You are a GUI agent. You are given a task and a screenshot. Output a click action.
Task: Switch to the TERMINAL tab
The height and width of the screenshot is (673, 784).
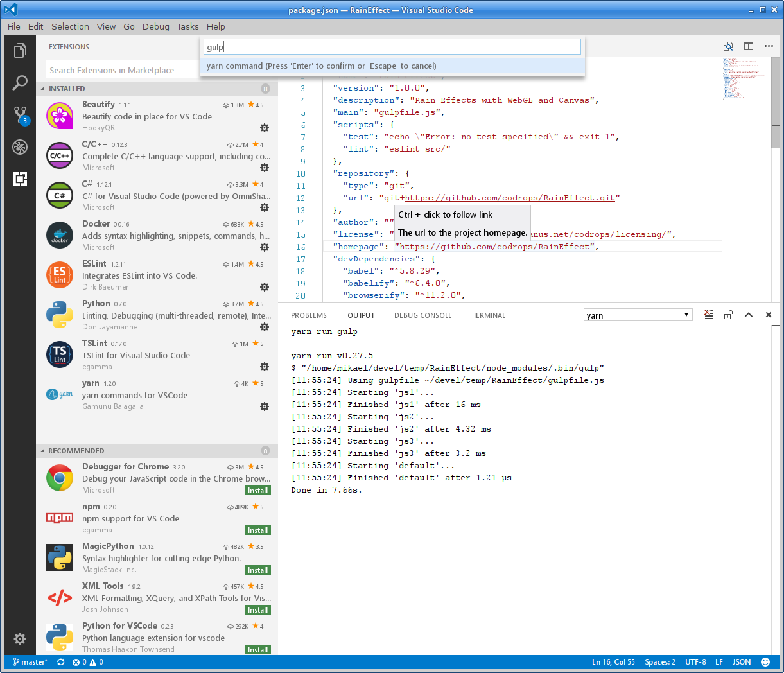(489, 315)
